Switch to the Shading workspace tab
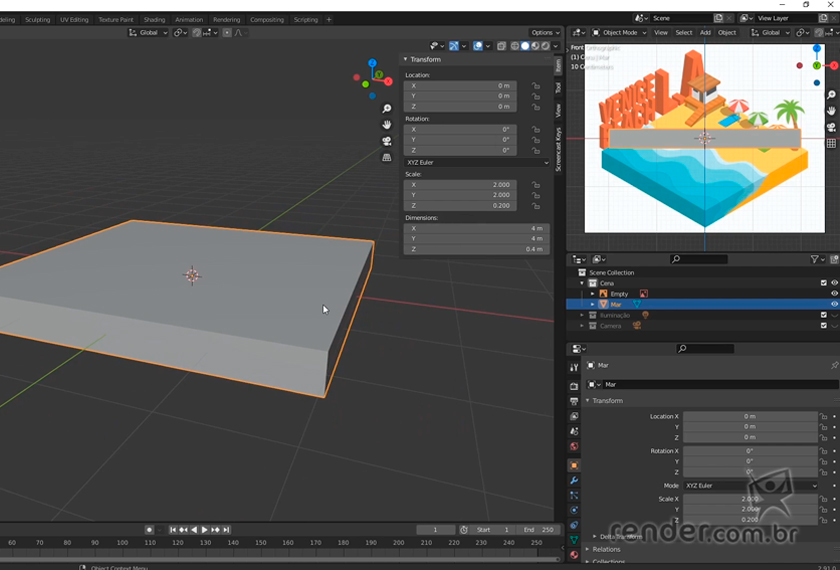 (x=154, y=19)
